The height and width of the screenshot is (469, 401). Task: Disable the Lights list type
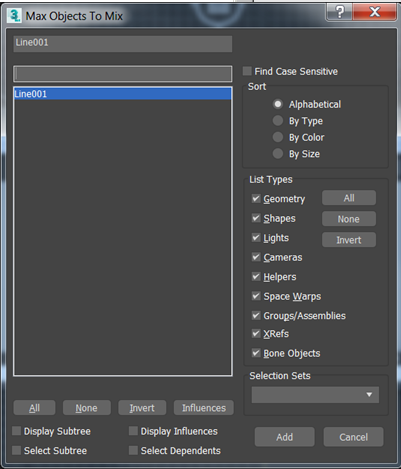256,238
